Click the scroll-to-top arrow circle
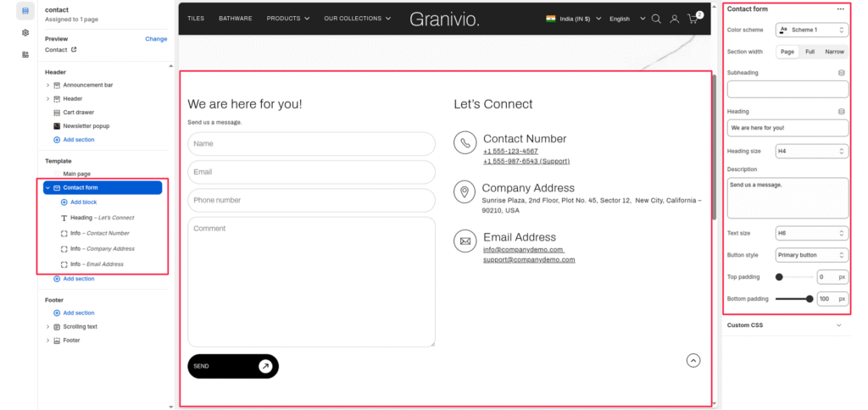868x410 pixels. 693,360
